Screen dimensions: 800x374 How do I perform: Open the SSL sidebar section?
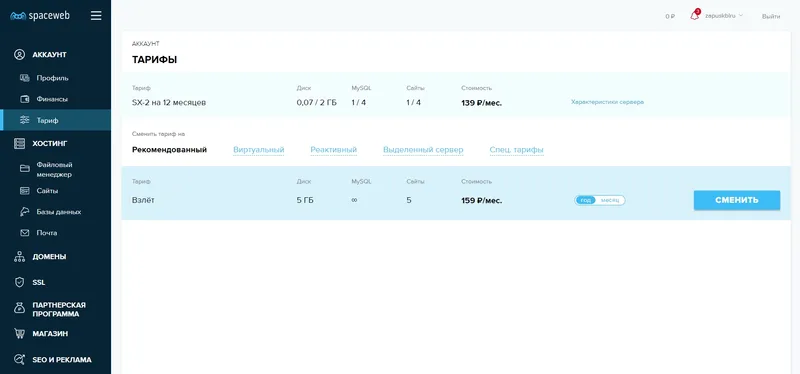click(39, 282)
